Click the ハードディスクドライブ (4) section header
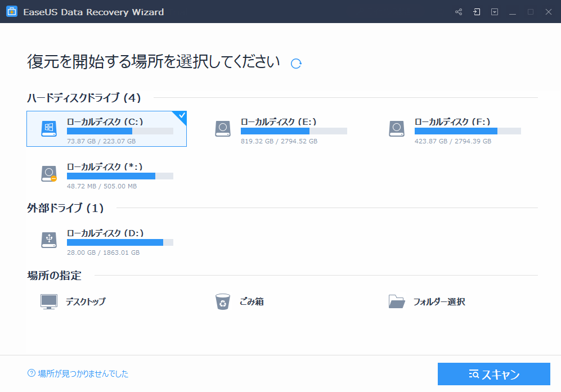 pos(84,98)
